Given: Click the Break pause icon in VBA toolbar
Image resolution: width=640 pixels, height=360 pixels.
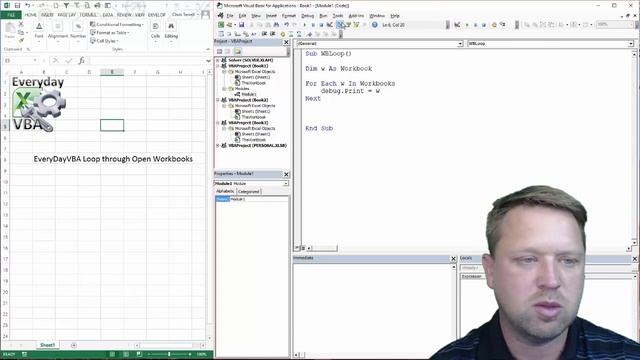Looking at the screenshot, I should 313,25.
